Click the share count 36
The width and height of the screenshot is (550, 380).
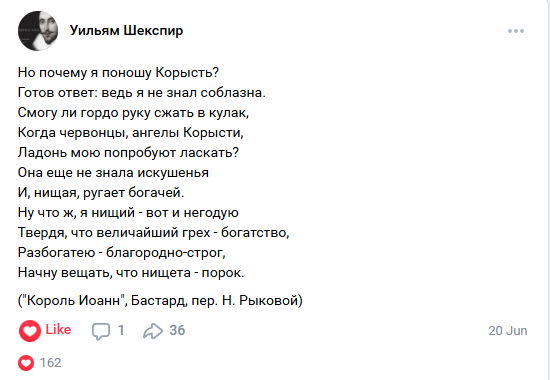(x=177, y=330)
